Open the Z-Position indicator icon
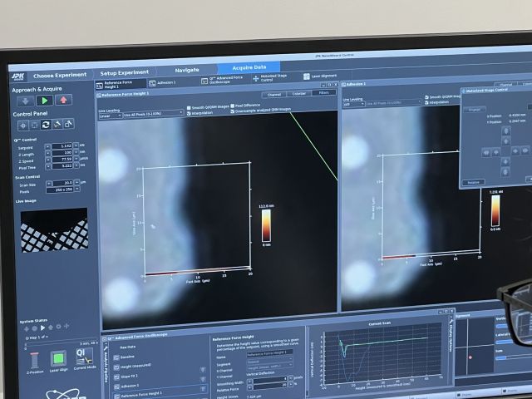 (34, 360)
